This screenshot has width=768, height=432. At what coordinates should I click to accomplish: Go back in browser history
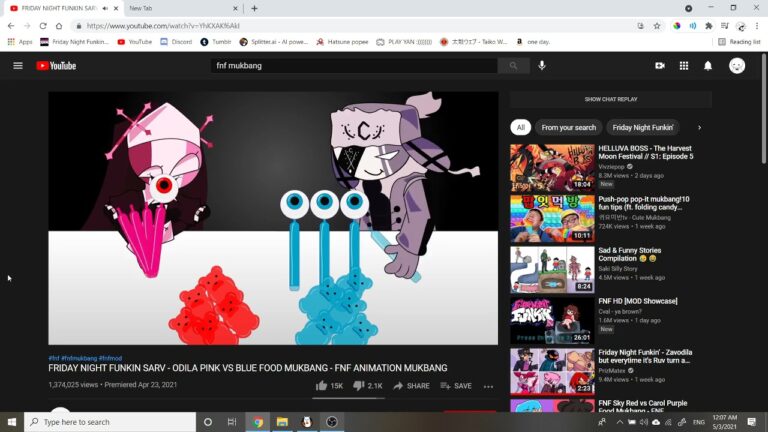(11, 25)
